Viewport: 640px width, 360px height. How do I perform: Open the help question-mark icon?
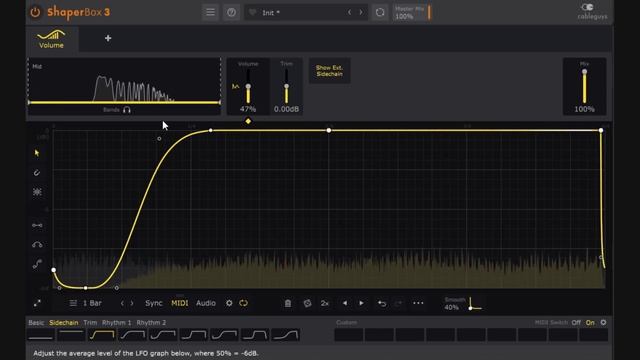[231, 12]
